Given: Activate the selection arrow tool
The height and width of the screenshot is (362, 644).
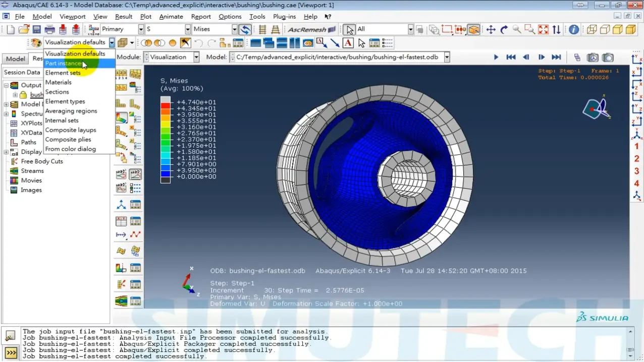Looking at the screenshot, I should (x=350, y=30).
